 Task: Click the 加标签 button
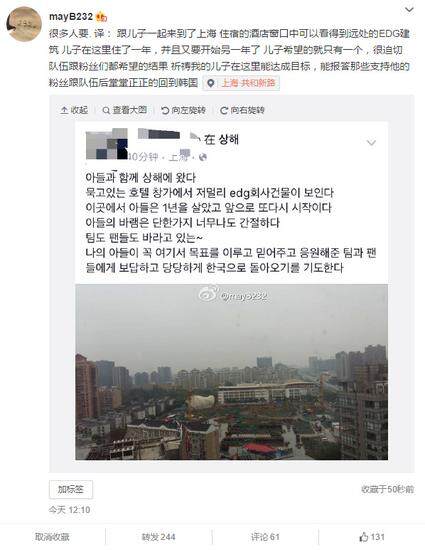(71, 489)
